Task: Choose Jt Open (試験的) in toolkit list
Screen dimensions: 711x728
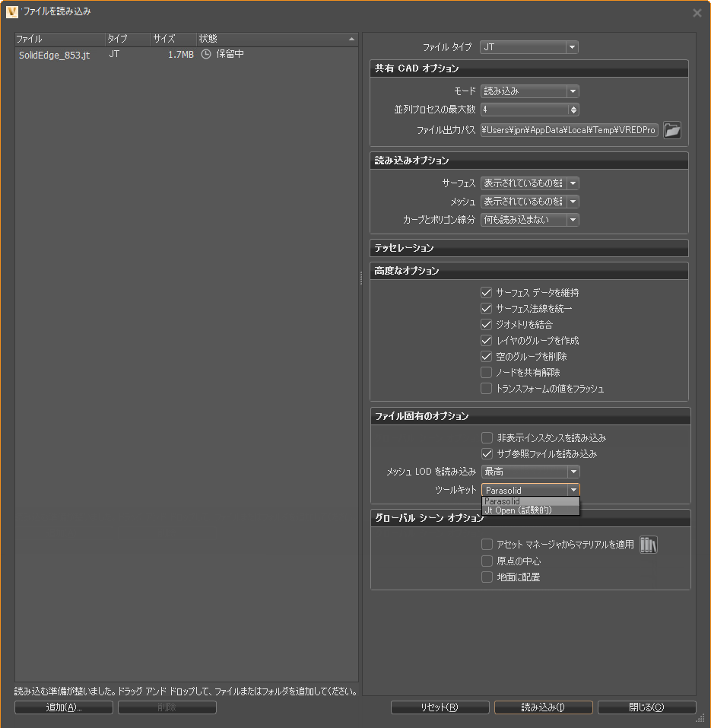Action: pyautogui.click(x=531, y=510)
